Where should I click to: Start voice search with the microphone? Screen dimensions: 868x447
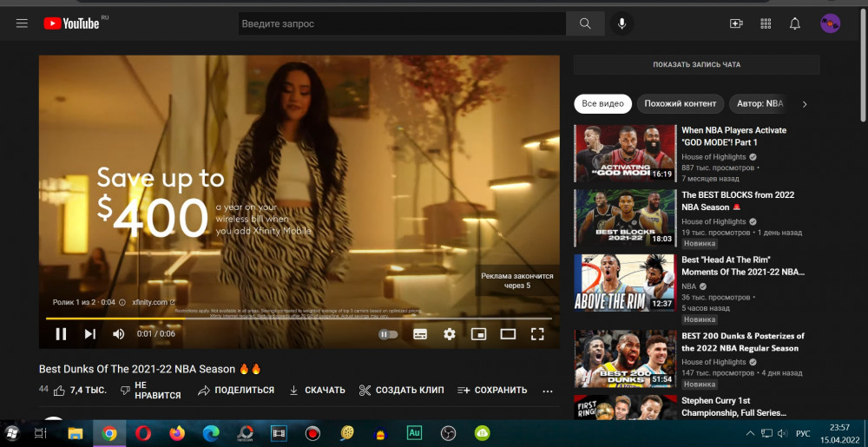pyautogui.click(x=621, y=23)
